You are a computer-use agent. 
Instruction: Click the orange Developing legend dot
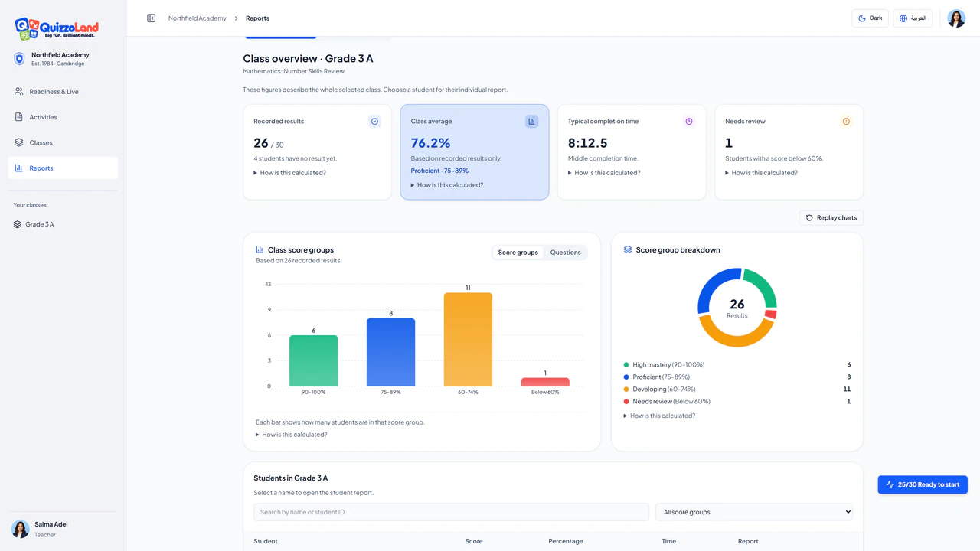click(x=626, y=390)
